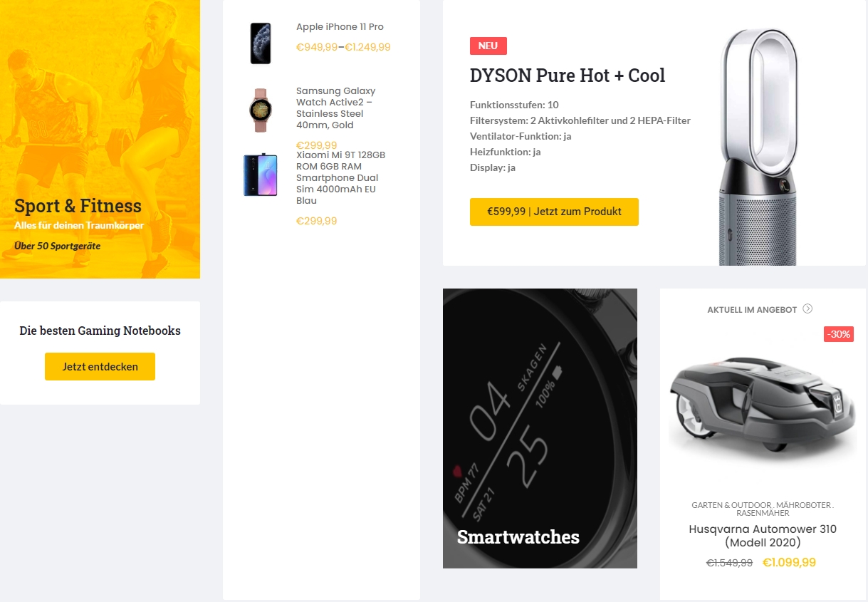
Task: Open the Rasenmäher category link
Action: coord(763,513)
